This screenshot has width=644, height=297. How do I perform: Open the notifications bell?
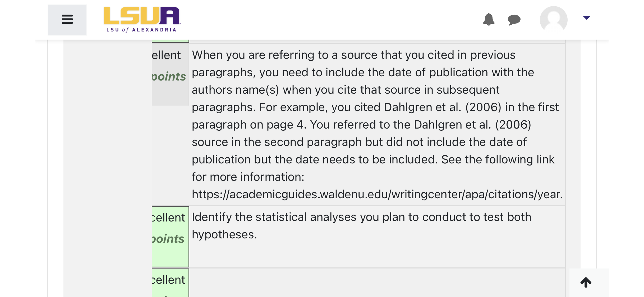pyautogui.click(x=489, y=19)
